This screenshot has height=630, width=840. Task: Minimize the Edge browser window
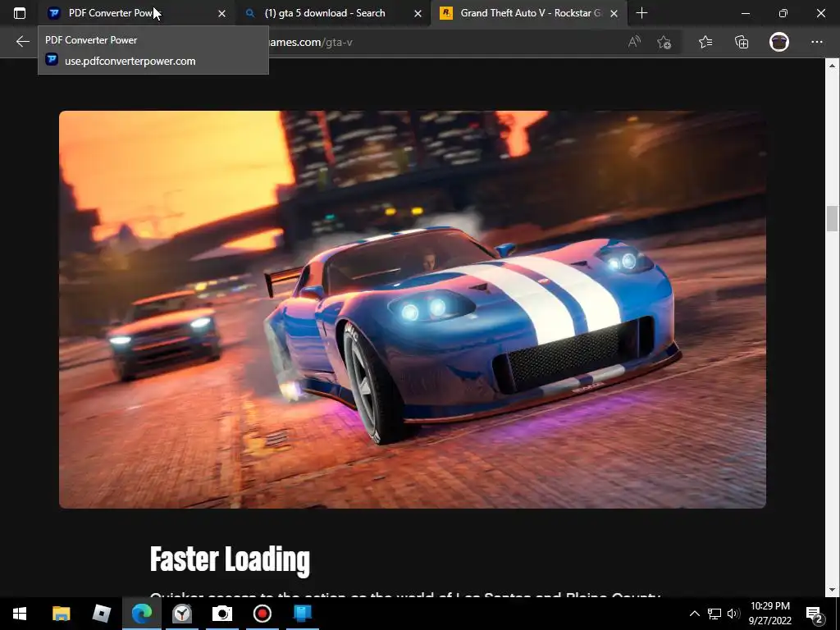pos(745,13)
